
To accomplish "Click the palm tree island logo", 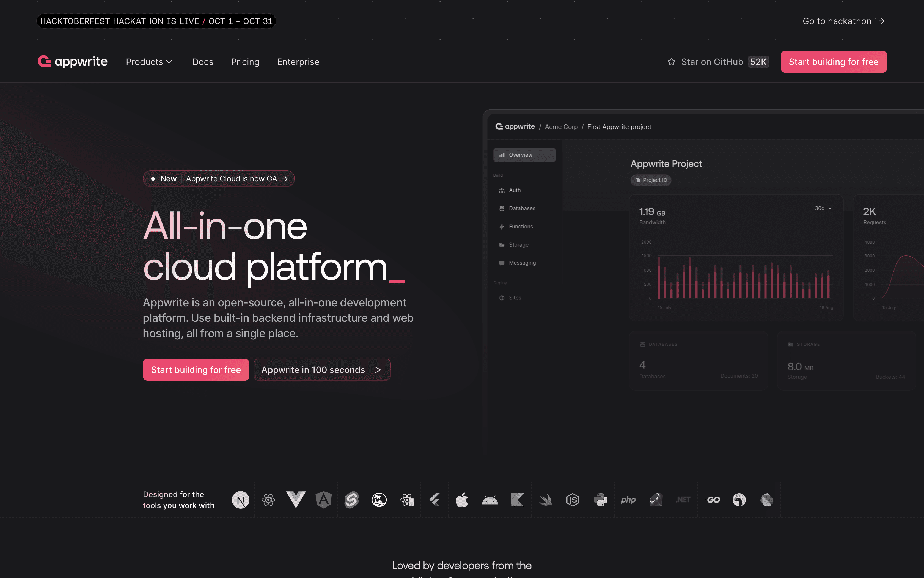I will point(379,500).
